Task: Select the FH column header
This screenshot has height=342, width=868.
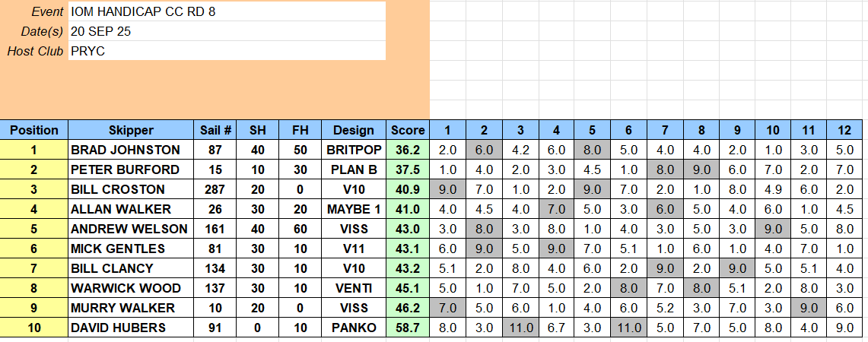Action: pyautogui.click(x=300, y=130)
